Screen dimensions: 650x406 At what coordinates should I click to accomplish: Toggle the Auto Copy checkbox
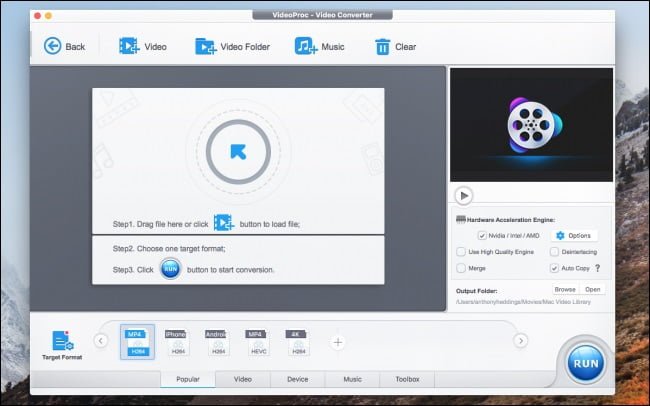click(x=555, y=268)
